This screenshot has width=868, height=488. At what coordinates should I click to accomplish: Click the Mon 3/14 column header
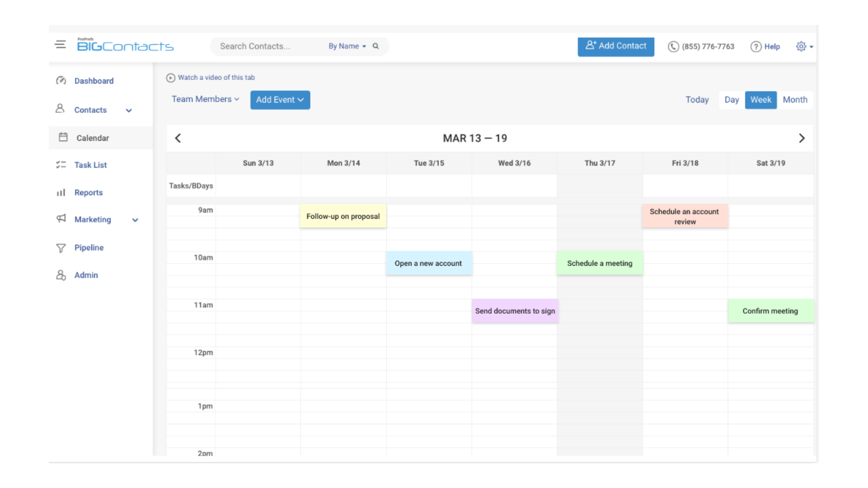(344, 163)
